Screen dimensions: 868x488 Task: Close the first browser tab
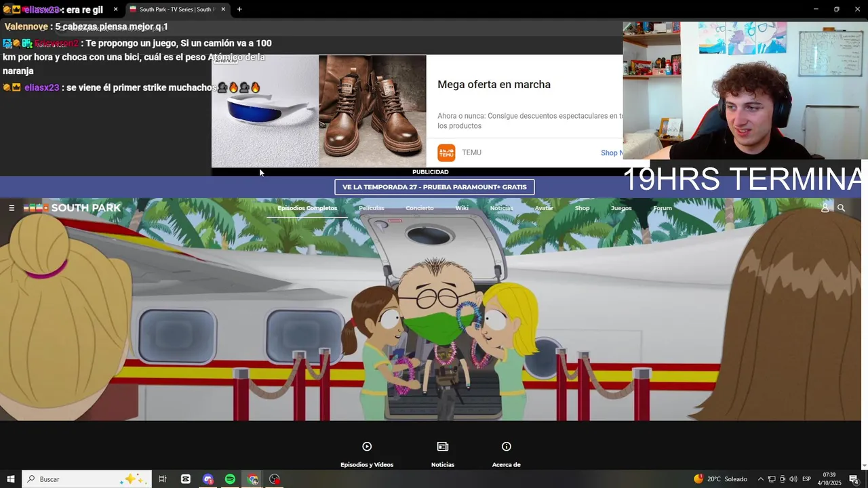115,9
